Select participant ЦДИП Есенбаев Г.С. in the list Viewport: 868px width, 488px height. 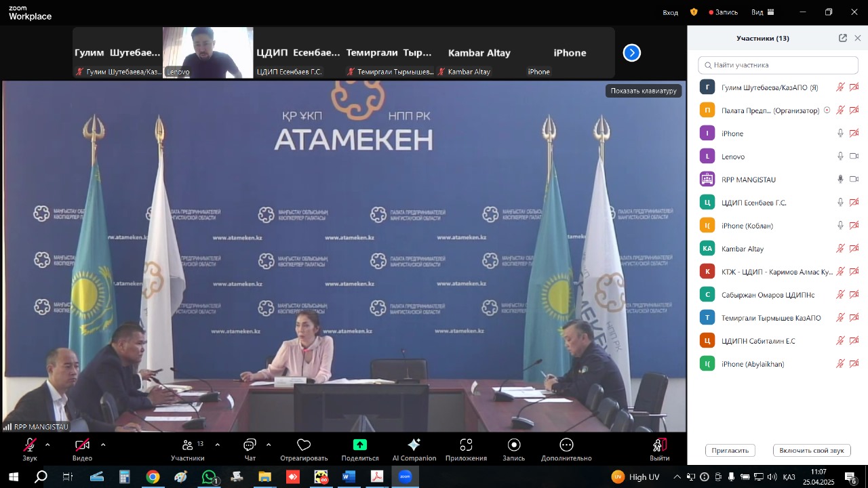778,203
